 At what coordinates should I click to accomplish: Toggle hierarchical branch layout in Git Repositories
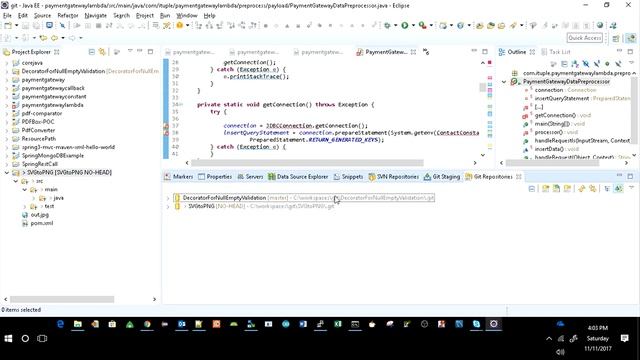[607, 189]
